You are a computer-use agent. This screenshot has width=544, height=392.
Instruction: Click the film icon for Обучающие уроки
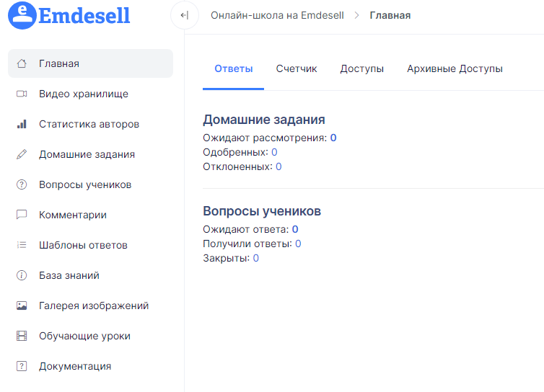tap(22, 336)
